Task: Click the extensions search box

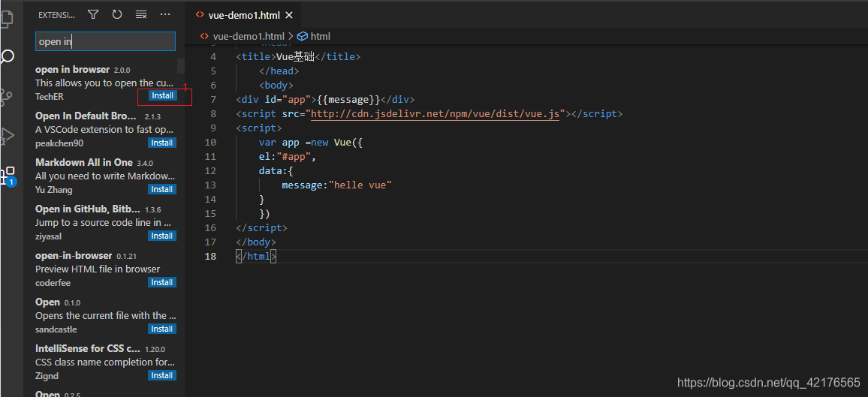Action: click(105, 41)
